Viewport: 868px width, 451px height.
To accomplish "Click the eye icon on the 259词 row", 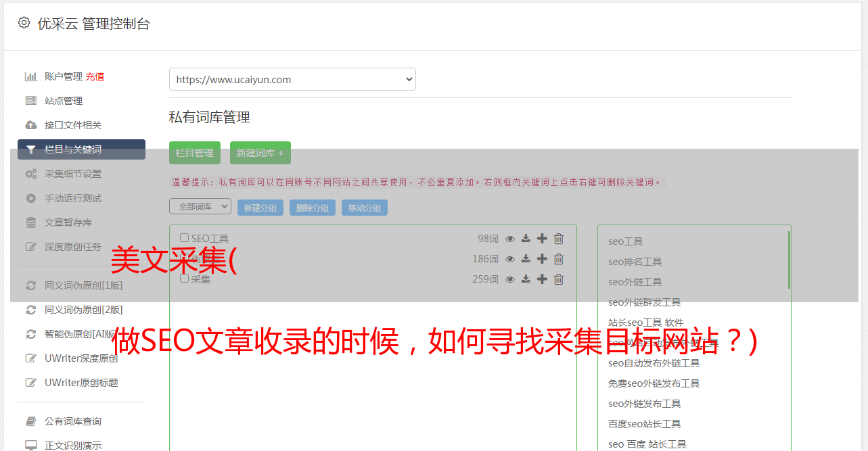I will point(510,279).
